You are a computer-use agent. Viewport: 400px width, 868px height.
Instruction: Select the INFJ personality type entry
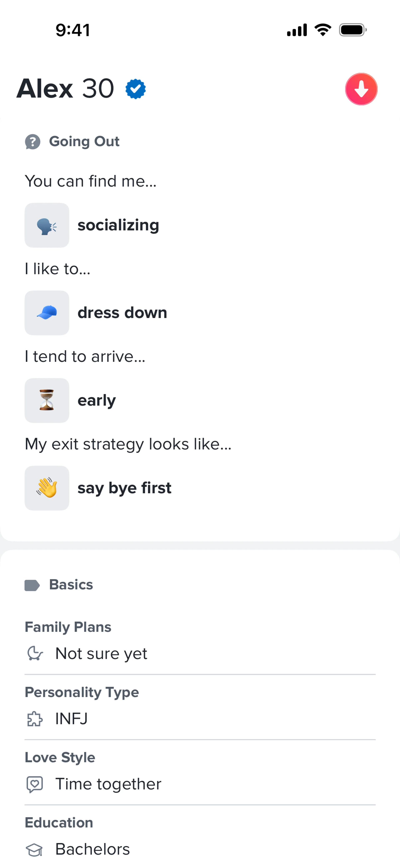coord(71,719)
